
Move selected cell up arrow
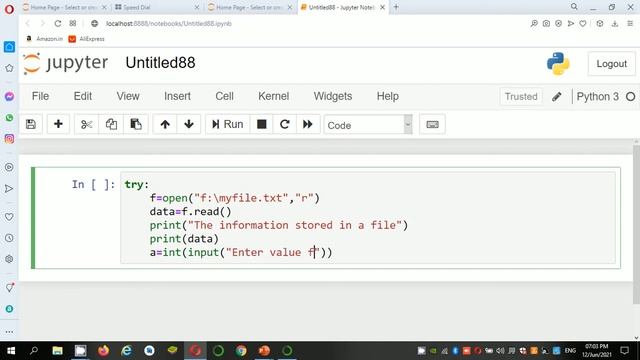[165, 124]
